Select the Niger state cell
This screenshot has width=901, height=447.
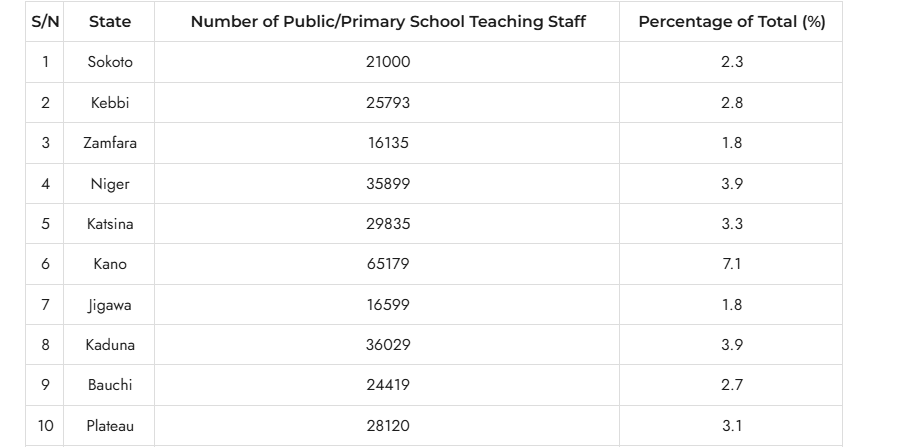[x=110, y=184]
